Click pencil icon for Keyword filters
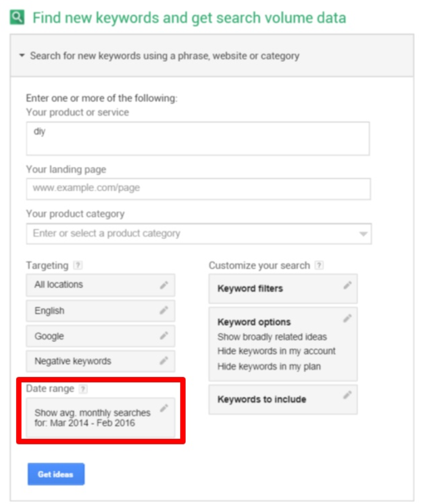427x504 pixels. pos(347,285)
